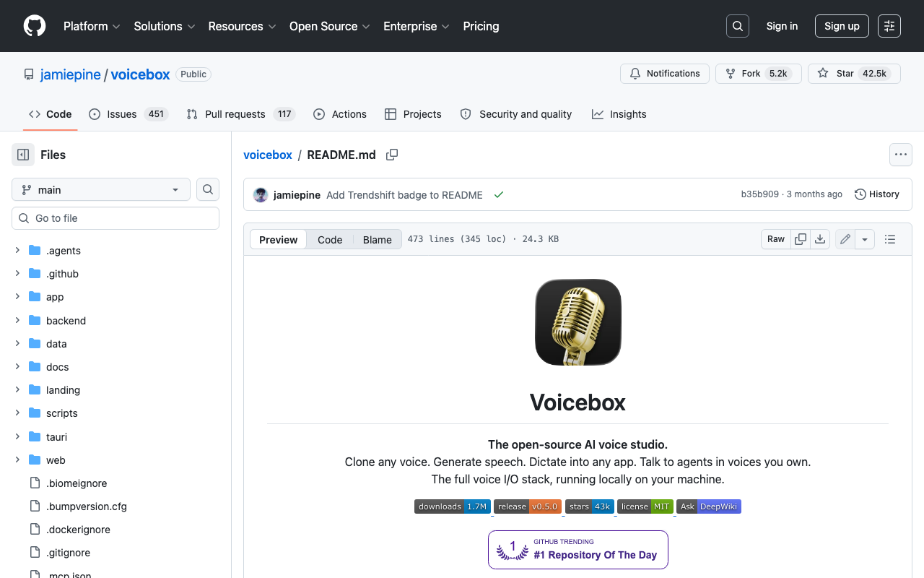Viewport: 924px width, 578px height.
Task: Expand the Open Source menu
Action: [x=330, y=26]
